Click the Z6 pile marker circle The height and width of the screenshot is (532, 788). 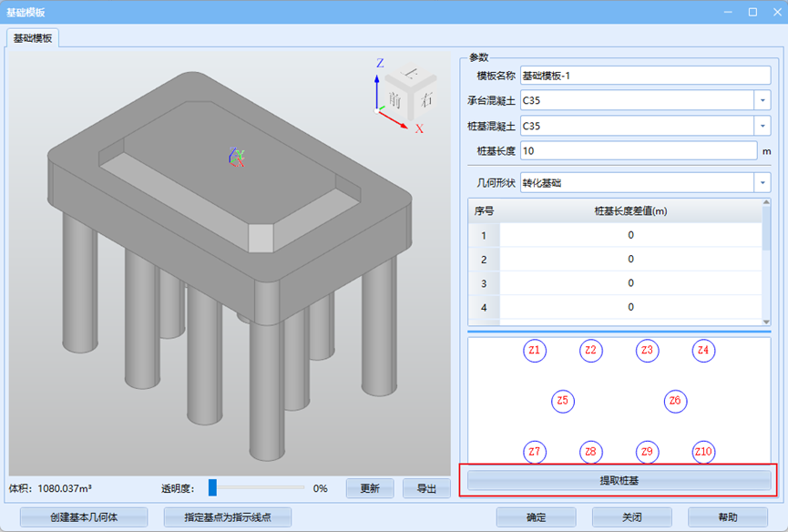[x=674, y=400]
